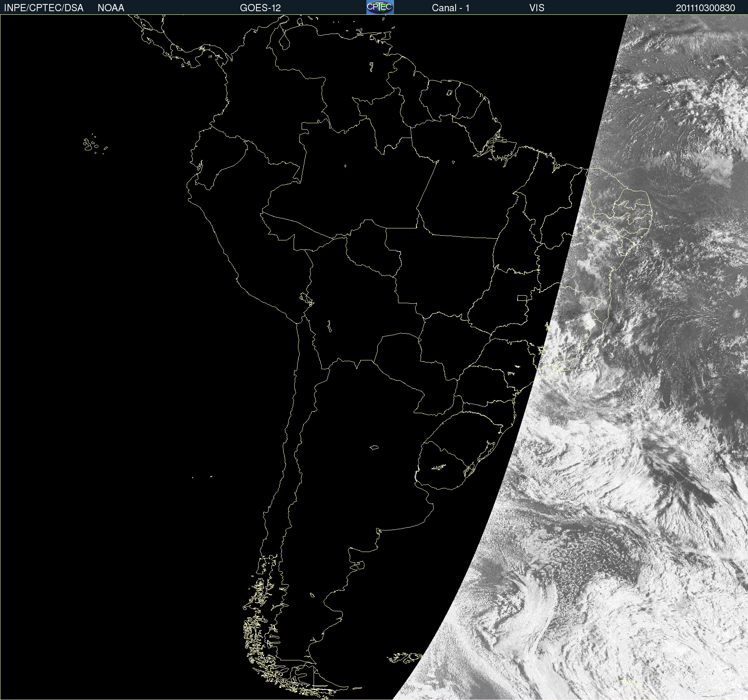Click the Canal - 1 label
This screenshot has height=700, width=748.
tap(450, 8)
